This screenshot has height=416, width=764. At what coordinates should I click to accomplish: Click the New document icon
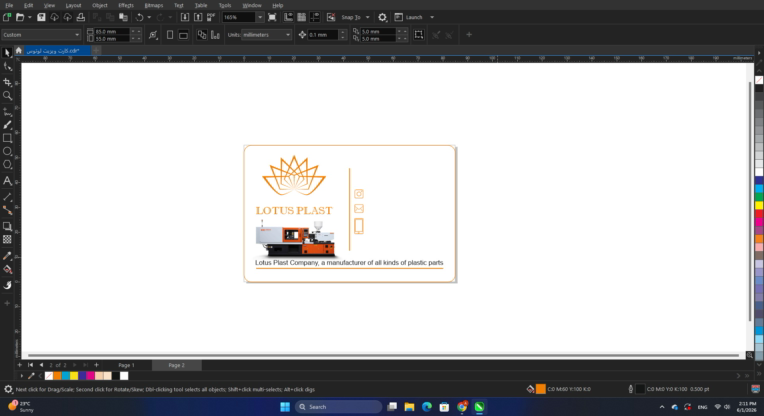(x=7, y=17)
